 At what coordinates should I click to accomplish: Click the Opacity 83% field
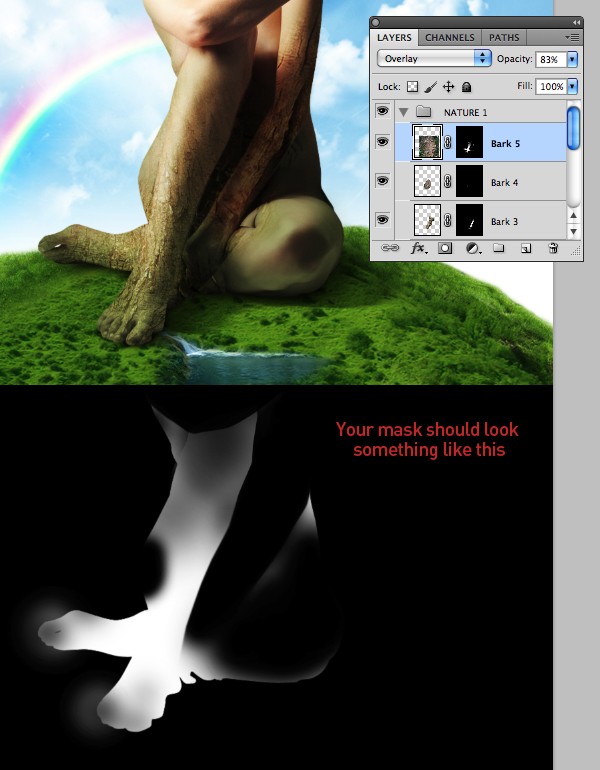coord(551,59)
